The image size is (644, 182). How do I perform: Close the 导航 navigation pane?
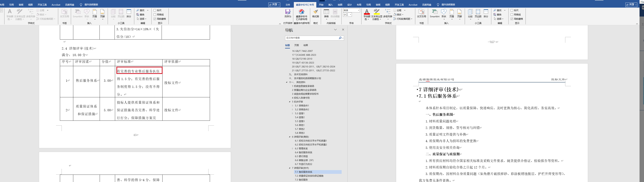[343, 30]
